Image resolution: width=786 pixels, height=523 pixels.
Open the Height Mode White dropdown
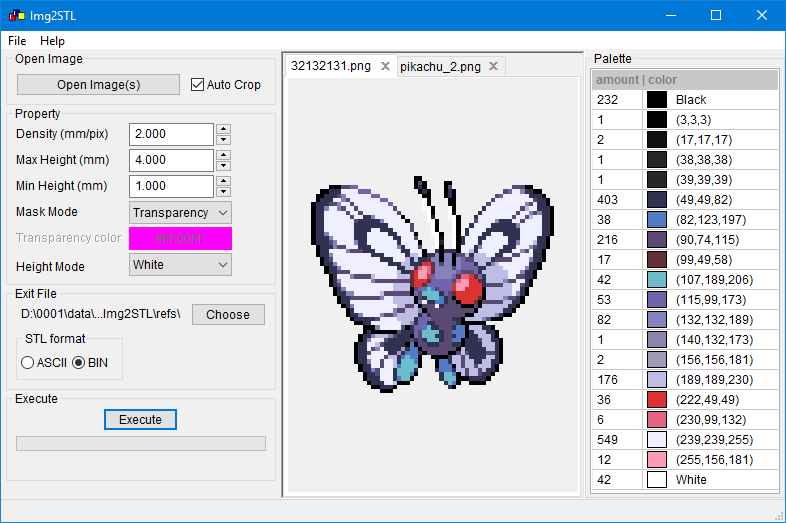click(x=180, y=265)
